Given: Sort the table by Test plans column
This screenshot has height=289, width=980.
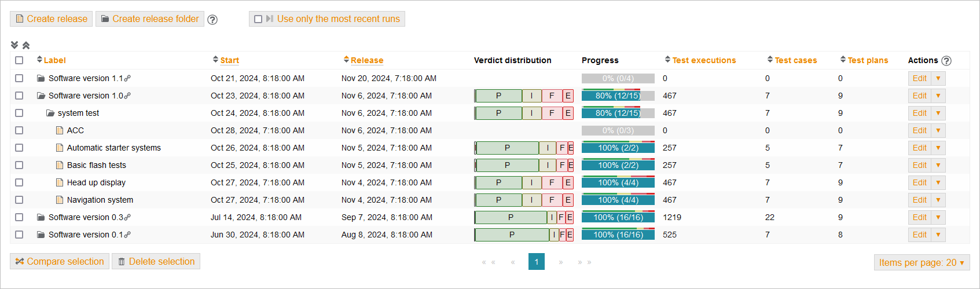Looking at the screenshot, I should coord(867,60).
